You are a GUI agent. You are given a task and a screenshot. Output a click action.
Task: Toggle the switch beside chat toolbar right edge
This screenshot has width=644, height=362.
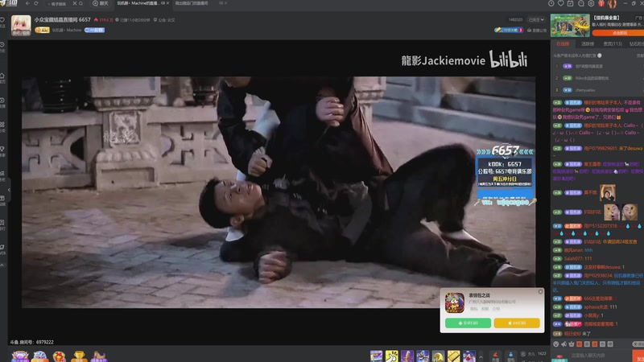pyautogui.click(x=638, y=344)
